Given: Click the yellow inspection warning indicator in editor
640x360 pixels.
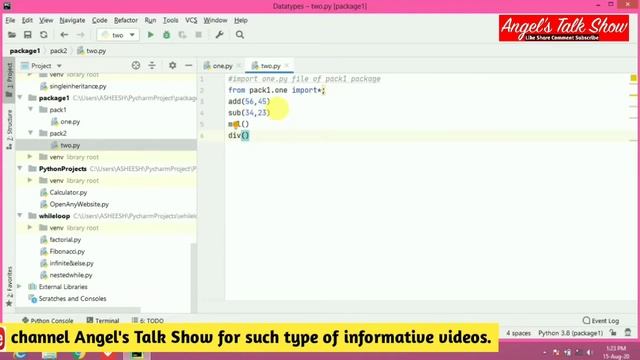Looking at the screenshot, I should point(633,78).
